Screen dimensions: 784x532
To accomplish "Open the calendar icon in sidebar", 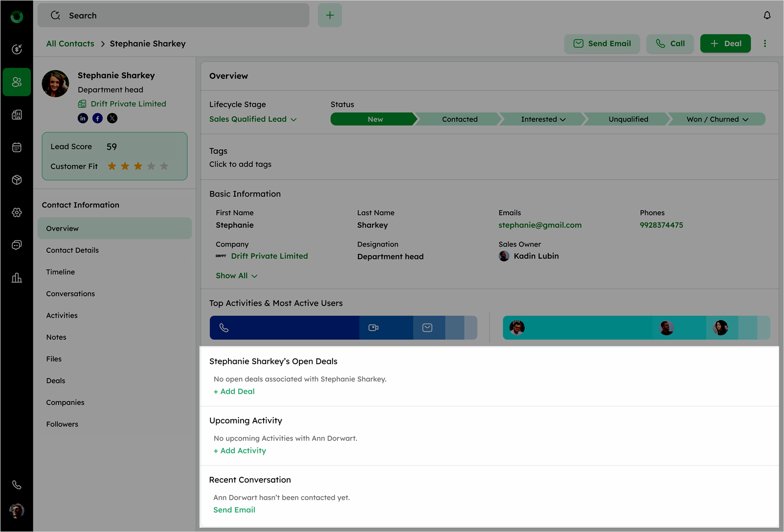I will point(17,147).
